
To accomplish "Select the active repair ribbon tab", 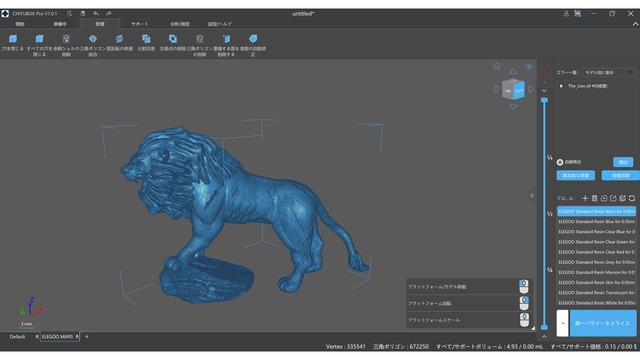I will click(x=100, y=24).
